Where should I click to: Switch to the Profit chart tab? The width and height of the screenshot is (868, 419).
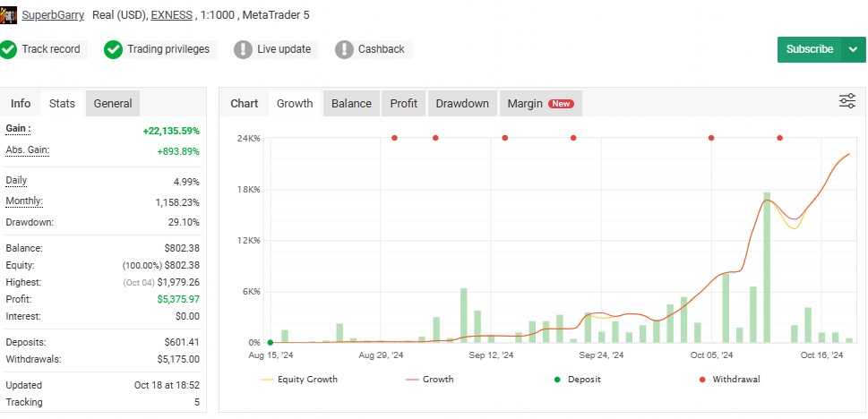click(404, 104)
